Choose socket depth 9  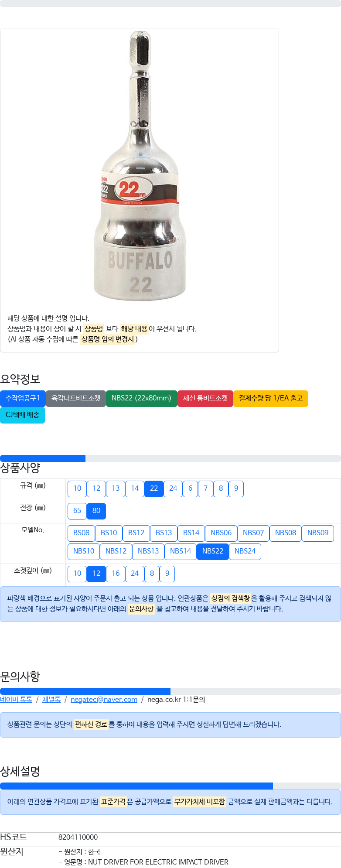click(167, 574)
